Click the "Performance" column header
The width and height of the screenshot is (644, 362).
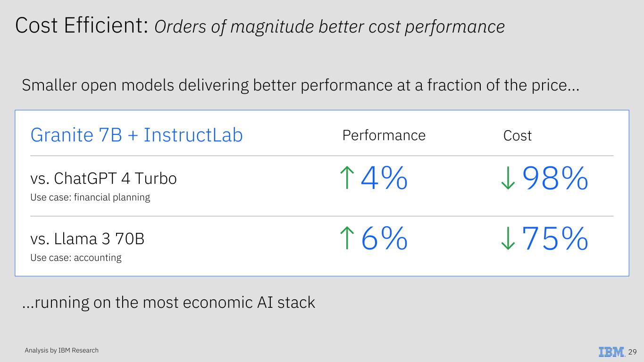pos(384,135)
